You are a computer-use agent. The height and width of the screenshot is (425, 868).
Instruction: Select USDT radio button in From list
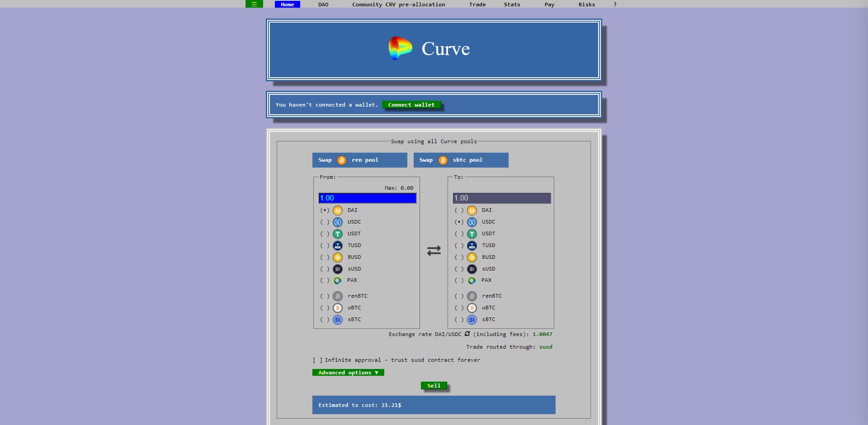point(325,234)
